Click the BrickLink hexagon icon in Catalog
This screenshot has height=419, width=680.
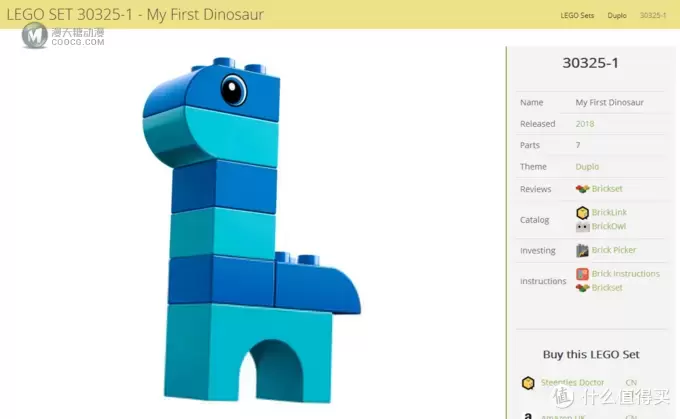click(x=582, y=213)
